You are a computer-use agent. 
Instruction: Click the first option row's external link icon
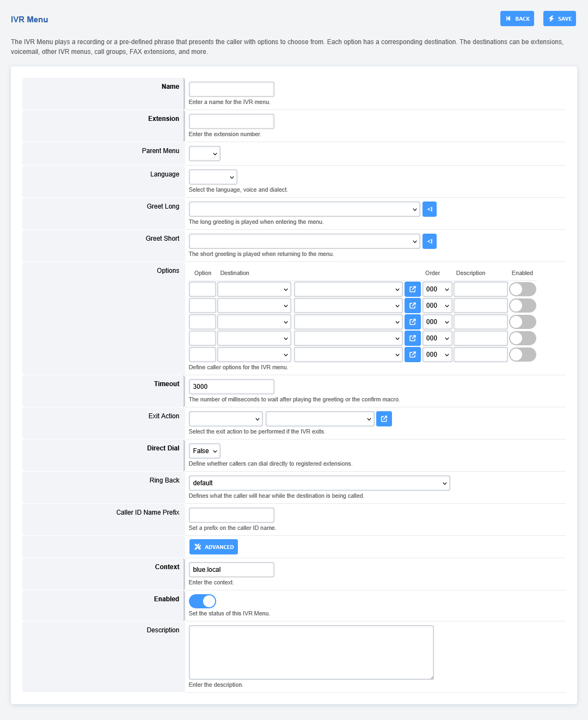pos(412,289)
